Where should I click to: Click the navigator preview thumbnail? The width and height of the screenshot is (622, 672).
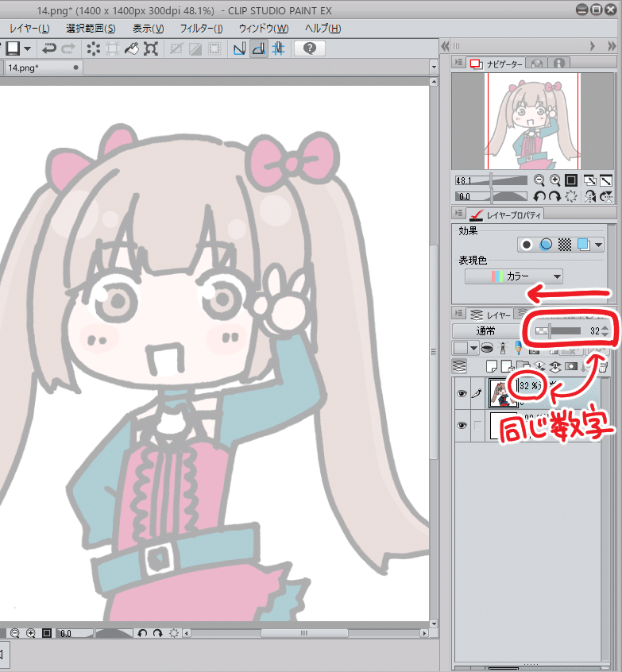click(532, 121)
